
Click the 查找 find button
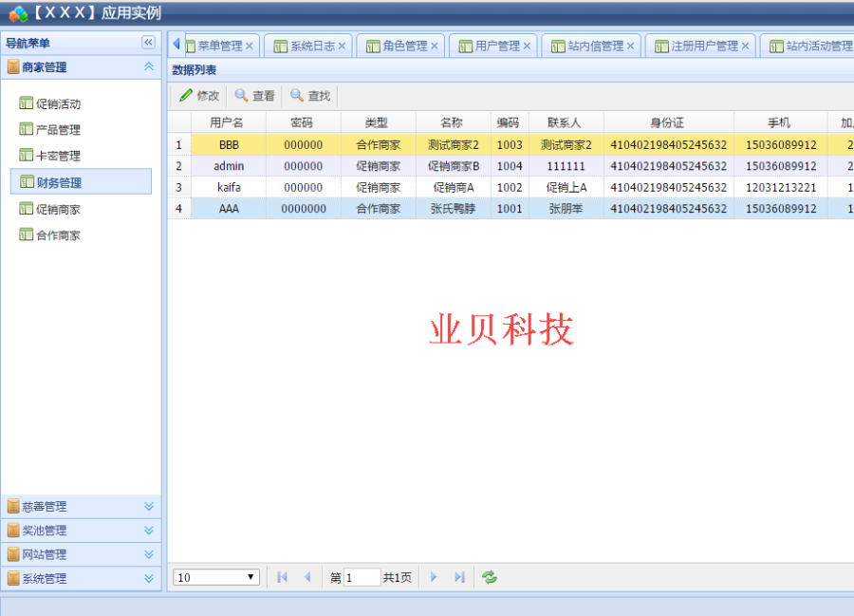[x=310, y=95]
